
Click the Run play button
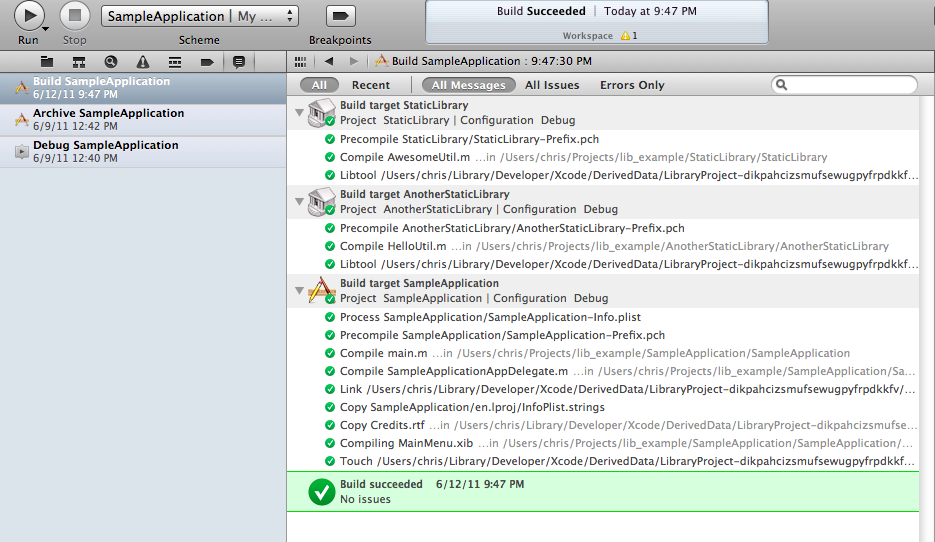[x=29, y=16]
